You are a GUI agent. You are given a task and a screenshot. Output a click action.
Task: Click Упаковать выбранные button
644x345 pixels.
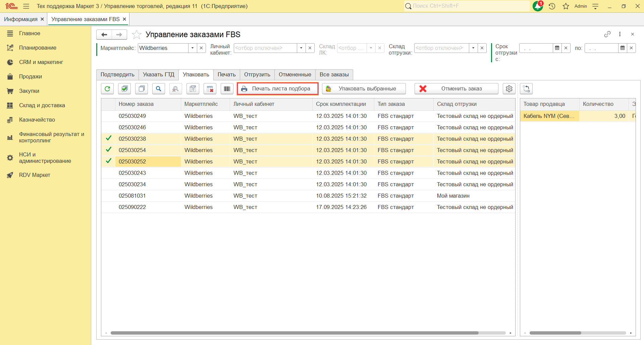(x=364, y=89)
